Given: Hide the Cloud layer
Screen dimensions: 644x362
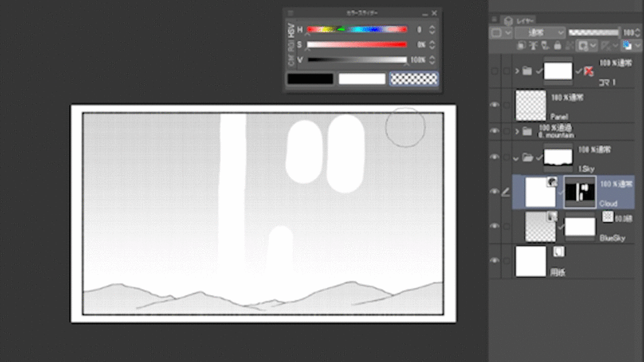Looking at the screenshot, I should (x=494, y=192).
